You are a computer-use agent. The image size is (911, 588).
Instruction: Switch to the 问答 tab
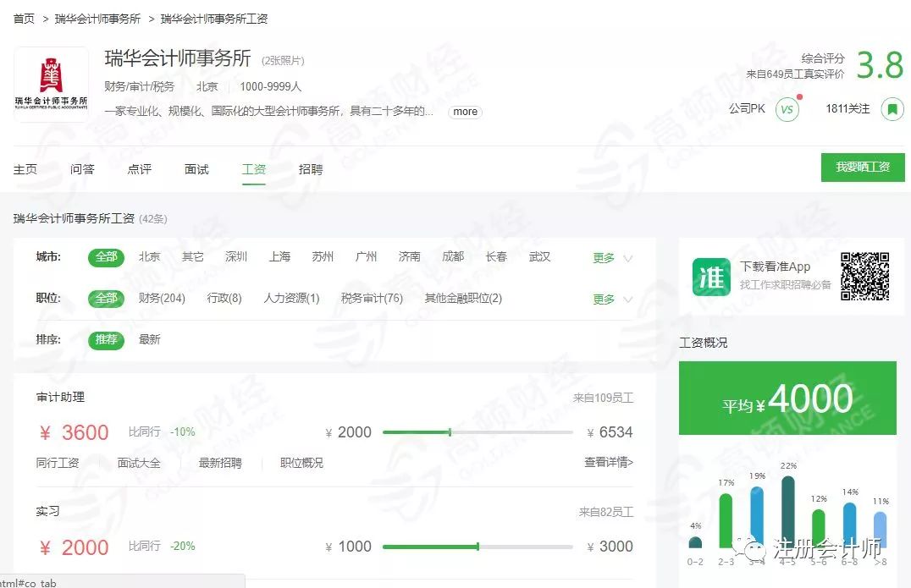[82, 169]
